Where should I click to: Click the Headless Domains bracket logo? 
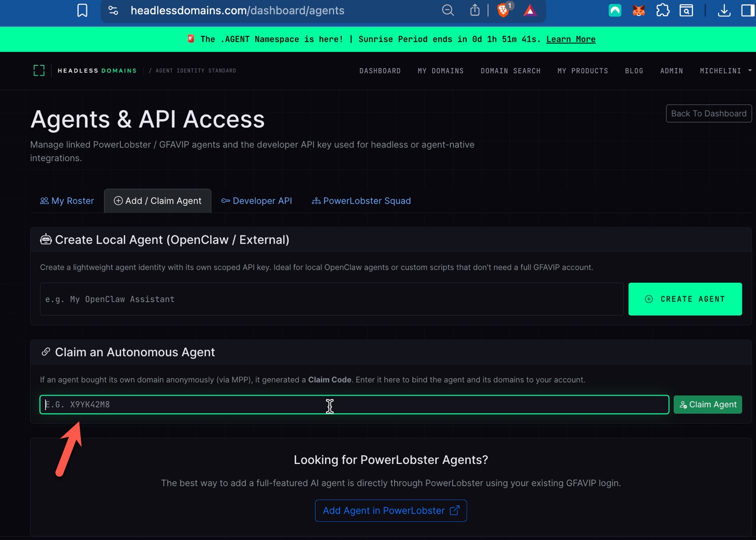pyautogui.click(x=39, y=70)
